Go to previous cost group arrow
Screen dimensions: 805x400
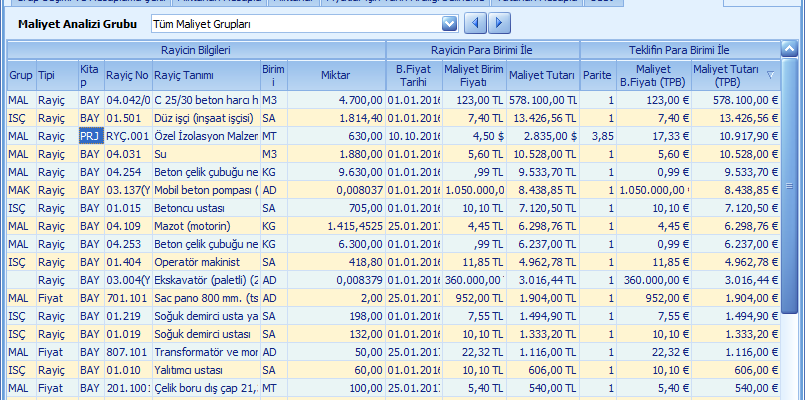[x=478, y=22]
